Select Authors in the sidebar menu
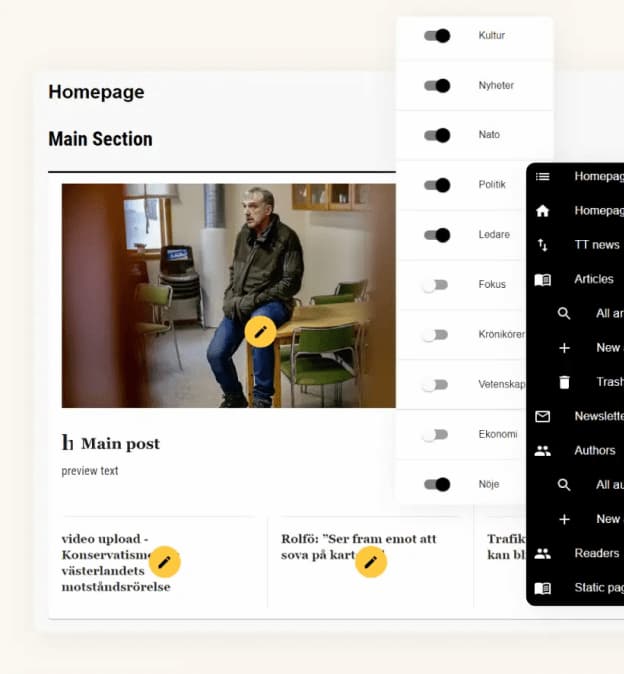This screenshot has width=624, height=674. pyautogui.click(x=595, y=450)
